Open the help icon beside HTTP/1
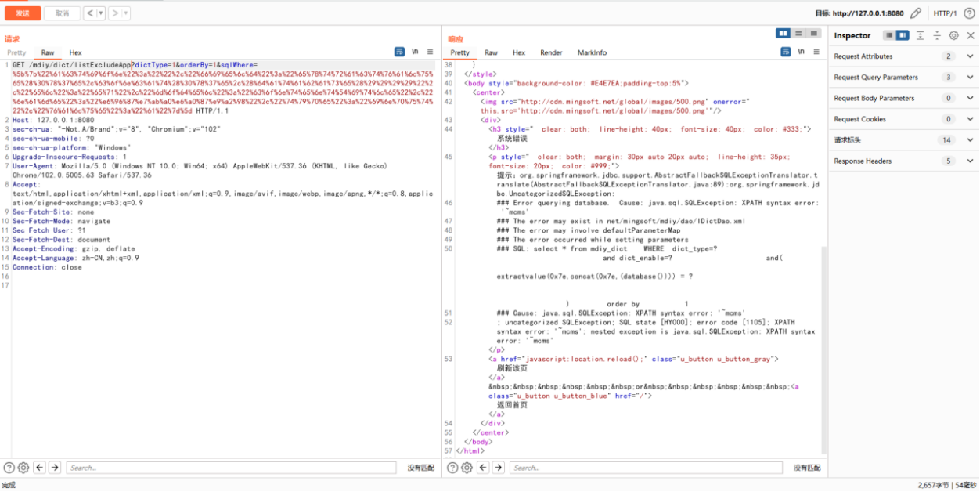Screen dimensions: 980x492 [969, 13]
